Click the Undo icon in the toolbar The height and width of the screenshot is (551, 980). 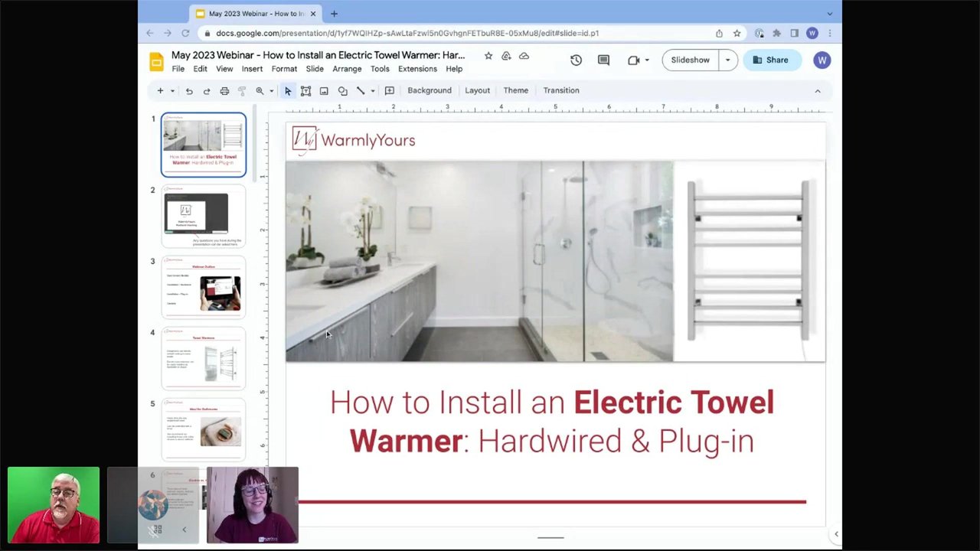click(189, 90)
